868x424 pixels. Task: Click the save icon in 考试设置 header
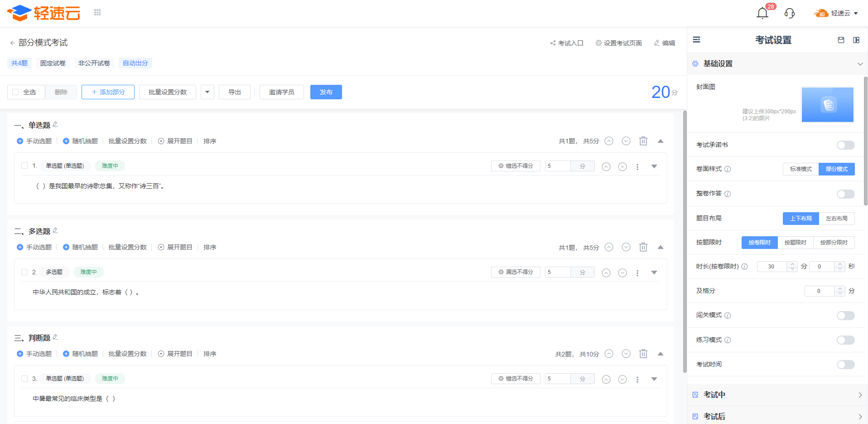[841, 40]
